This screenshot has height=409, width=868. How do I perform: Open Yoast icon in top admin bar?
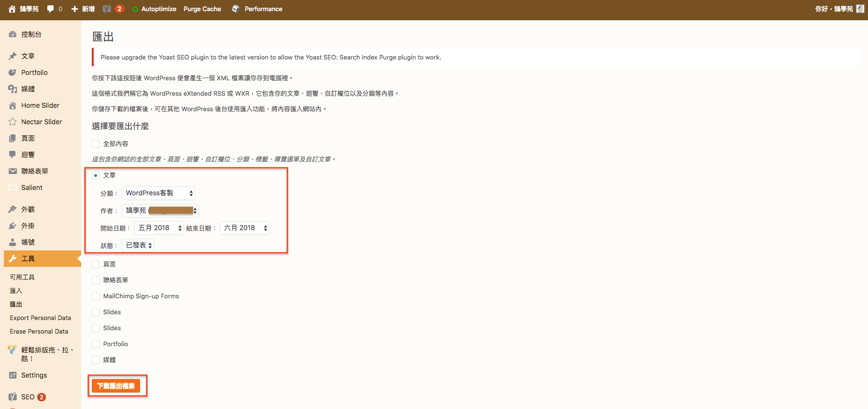point(107,9)
